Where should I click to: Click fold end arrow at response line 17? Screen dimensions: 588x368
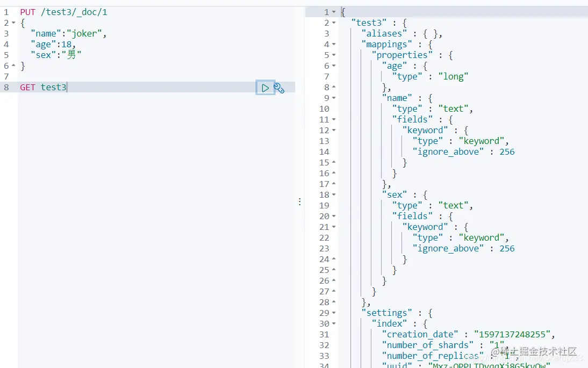334,184
